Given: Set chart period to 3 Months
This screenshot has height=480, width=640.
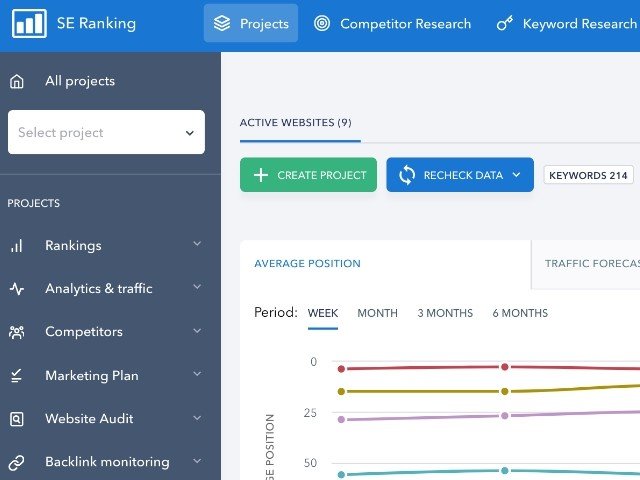Looking at the screenshot, I should tap(445, 313).
